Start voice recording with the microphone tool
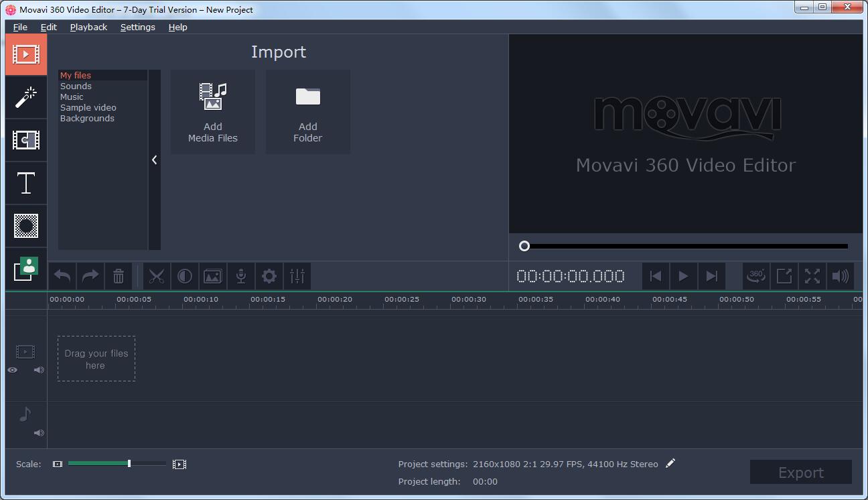868x500 pixels. click(240, 275)
